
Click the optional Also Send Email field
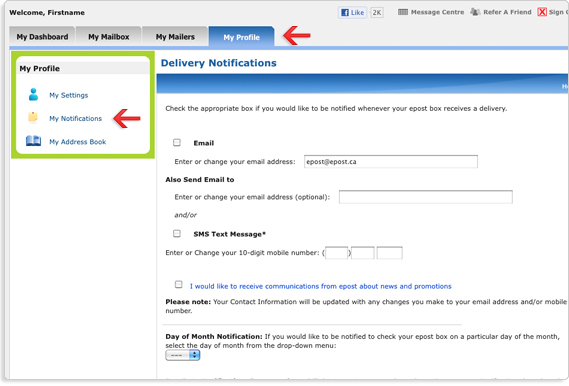coord(426,197)
